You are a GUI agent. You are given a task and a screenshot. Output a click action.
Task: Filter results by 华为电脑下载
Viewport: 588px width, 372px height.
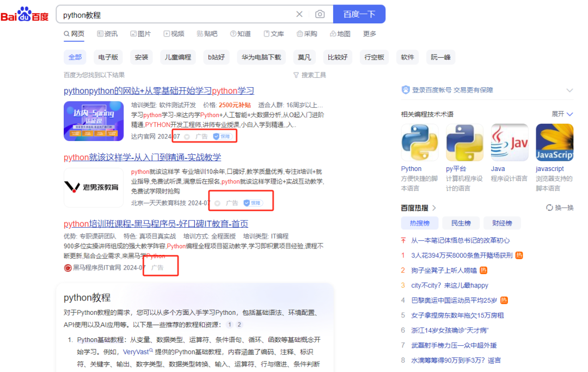coord(261,57)
